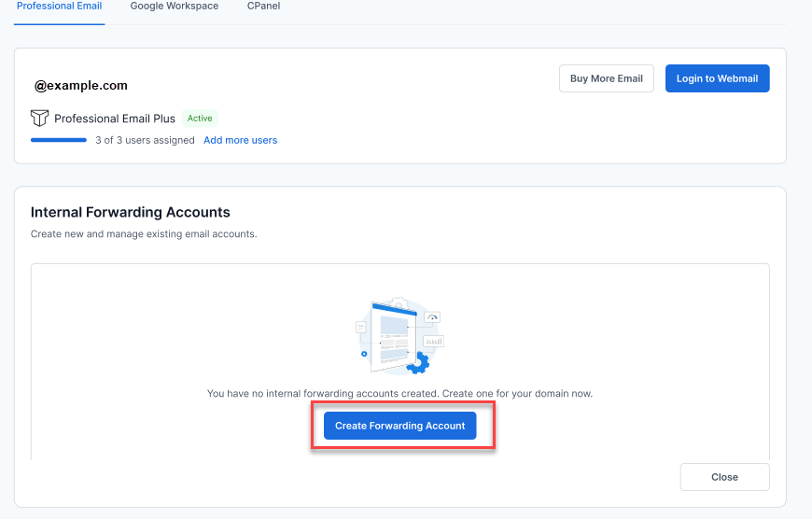Switch to the Professional Email tab

[60, 7]
